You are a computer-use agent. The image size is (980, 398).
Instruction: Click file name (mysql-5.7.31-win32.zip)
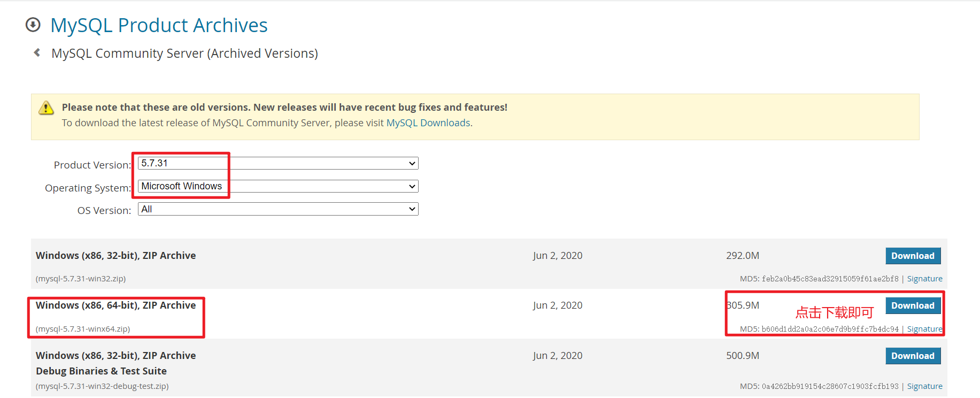(81, 279)
